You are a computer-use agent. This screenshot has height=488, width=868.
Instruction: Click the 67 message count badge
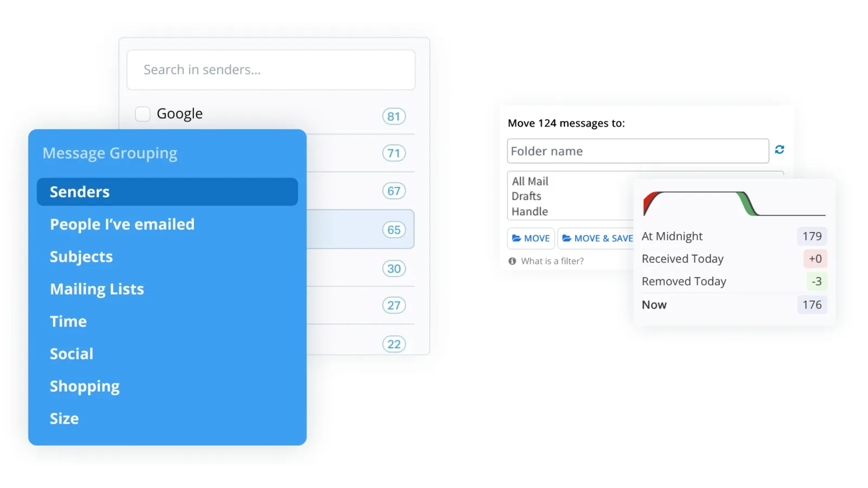(394, 191)
